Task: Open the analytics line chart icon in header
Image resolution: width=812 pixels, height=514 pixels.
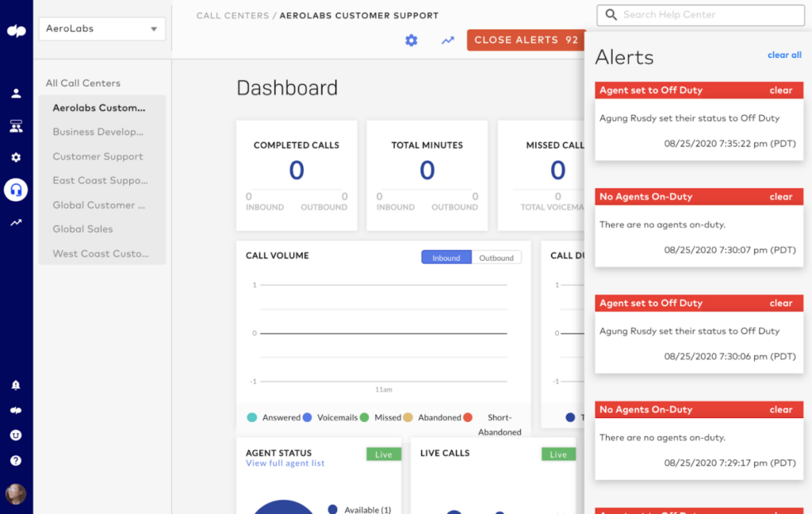Action: pyautogui.click(x=448, y=40)
